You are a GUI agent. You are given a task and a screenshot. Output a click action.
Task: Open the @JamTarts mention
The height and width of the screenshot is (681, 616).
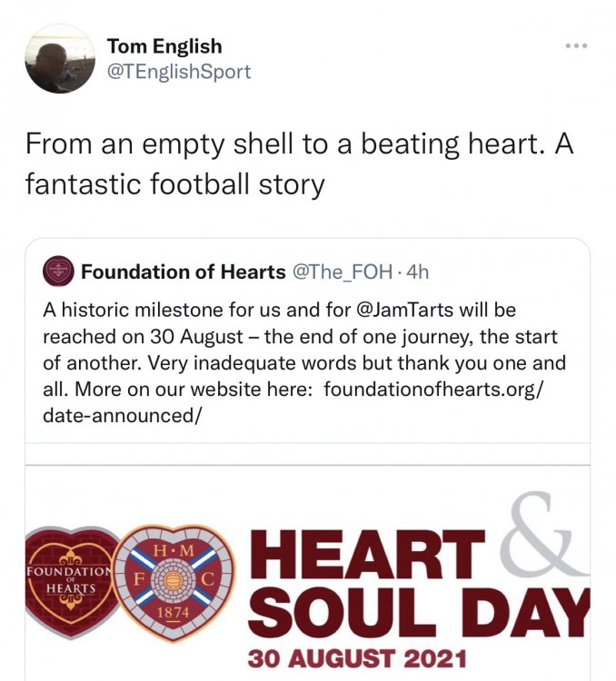404,310
